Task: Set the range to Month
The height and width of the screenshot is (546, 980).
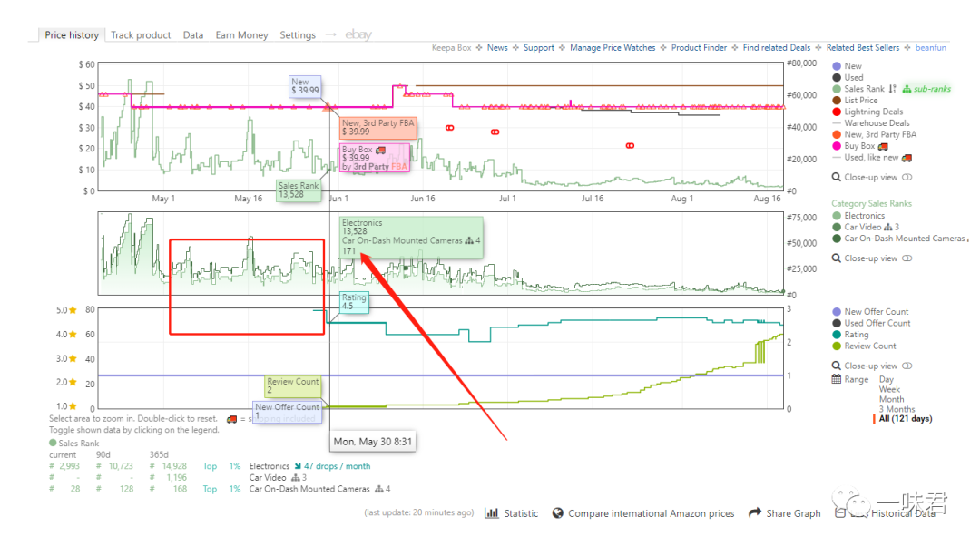Action: tap(891, 399)
